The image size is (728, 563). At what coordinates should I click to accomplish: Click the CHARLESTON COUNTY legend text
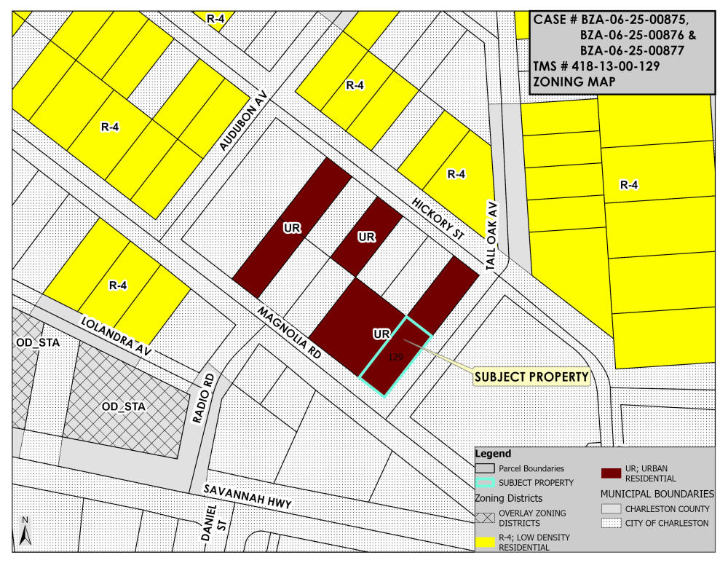667,509
